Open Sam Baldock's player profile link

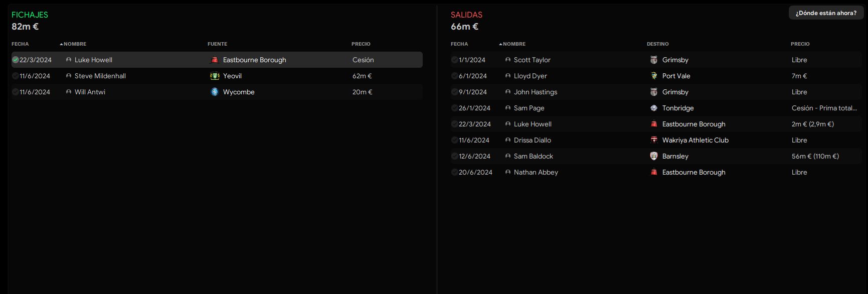click(x=533, y=156)
